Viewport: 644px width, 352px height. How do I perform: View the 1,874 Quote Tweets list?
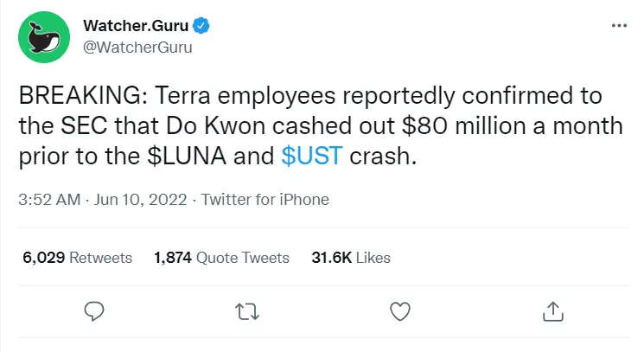(x=221, y=258)
